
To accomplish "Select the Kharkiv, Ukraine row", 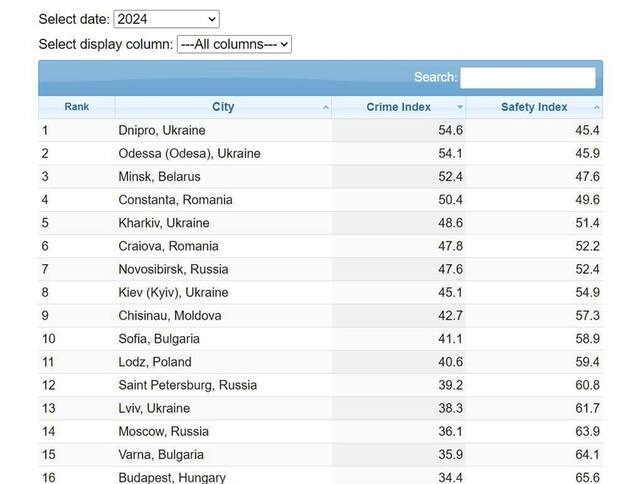I will [x=164, y=223].
